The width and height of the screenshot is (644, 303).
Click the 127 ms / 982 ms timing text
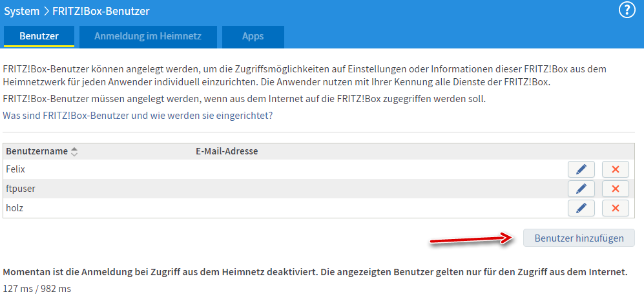point(37,289)
